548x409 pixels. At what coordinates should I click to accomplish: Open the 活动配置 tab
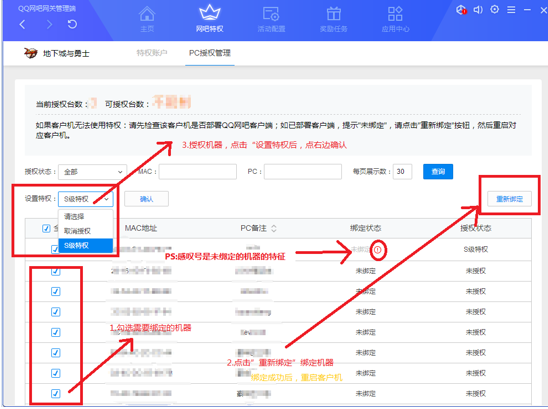tap(271, 19)
